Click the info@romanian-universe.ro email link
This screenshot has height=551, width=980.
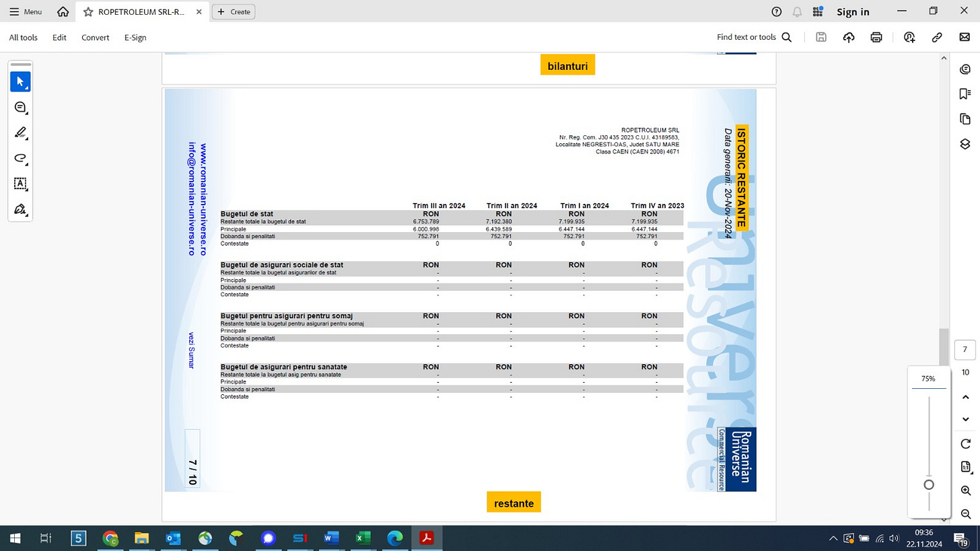tap(191, 198)
